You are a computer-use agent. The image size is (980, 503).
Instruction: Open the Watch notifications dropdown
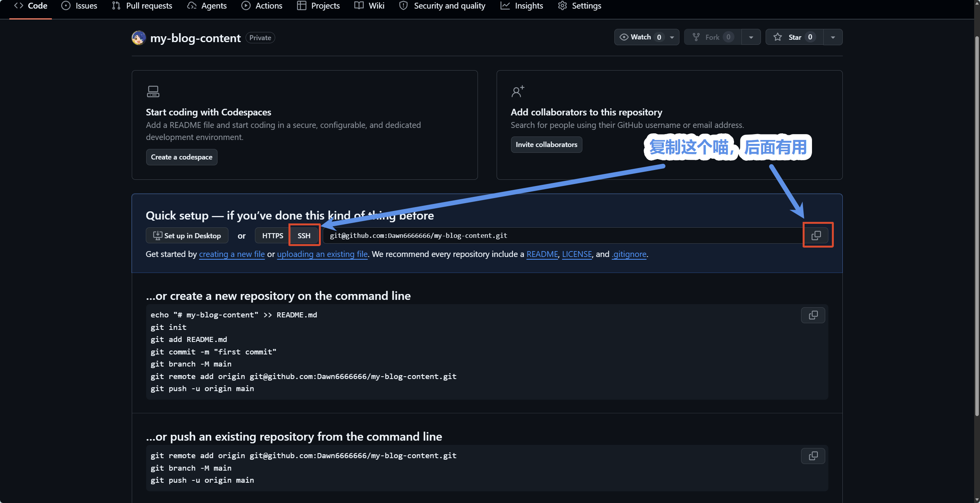[647, 37]
